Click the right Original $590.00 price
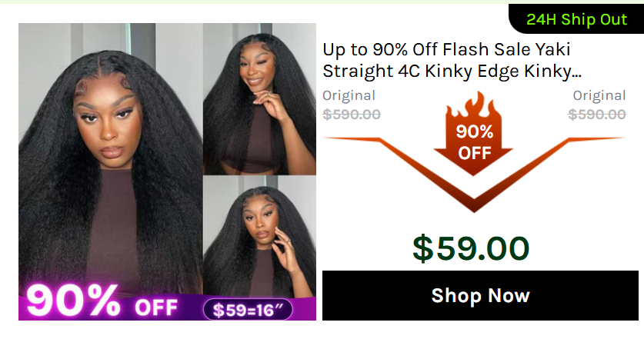The height and width of the screenshot is (339, 644). coord(597,114)
